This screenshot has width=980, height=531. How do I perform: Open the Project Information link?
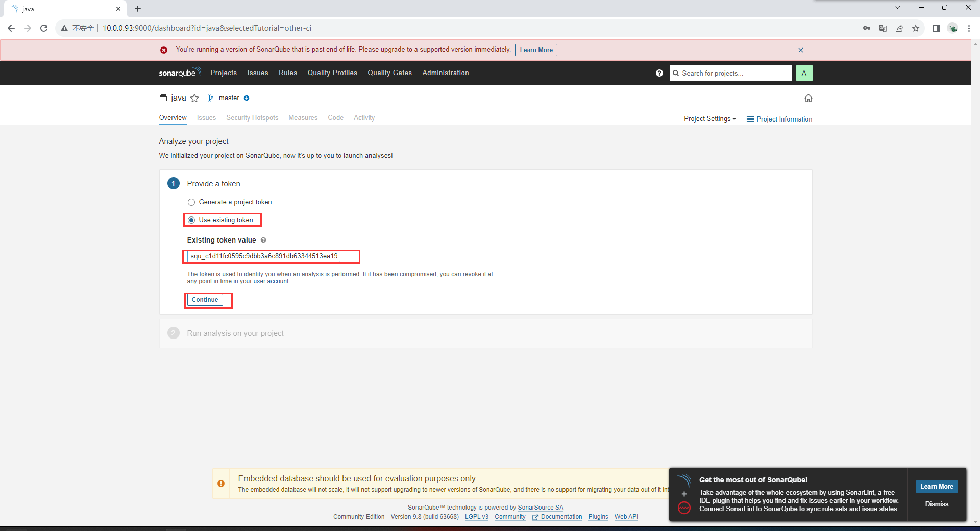[x=779, y=119]
